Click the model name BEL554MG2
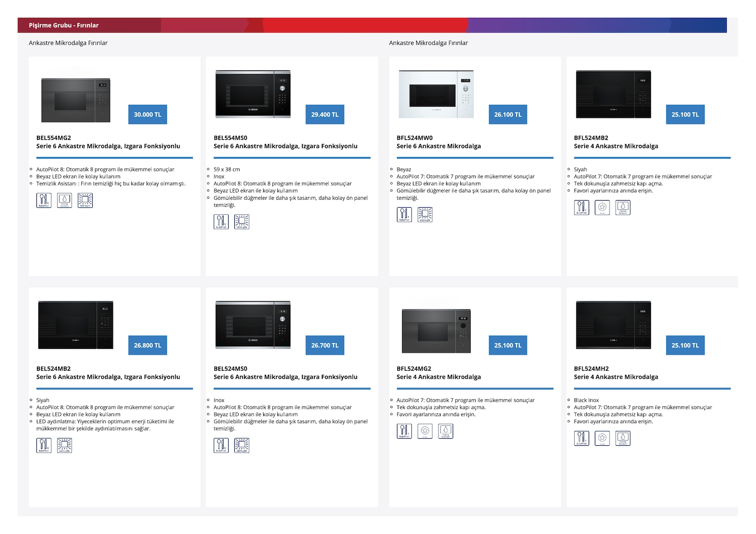Screen dimensions: 756x534 click(53, 138)
